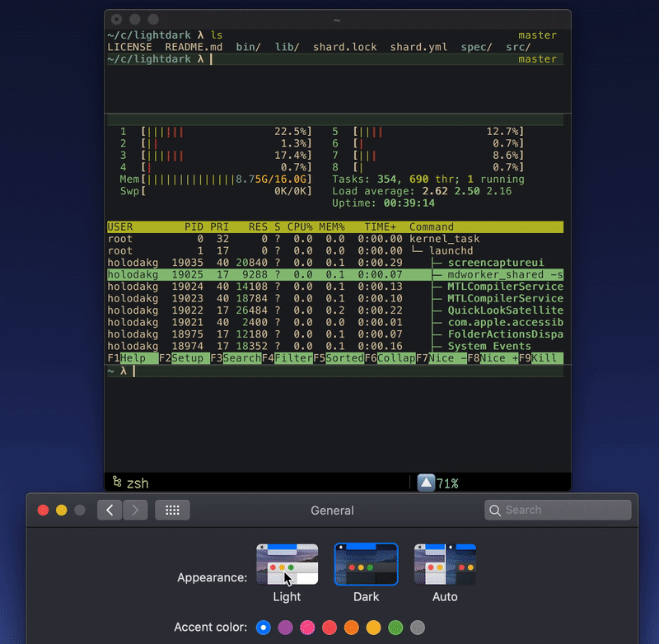Screen dimensions: 659x644
Task: Choose the Dark appearance option
Action: point(366,564)
